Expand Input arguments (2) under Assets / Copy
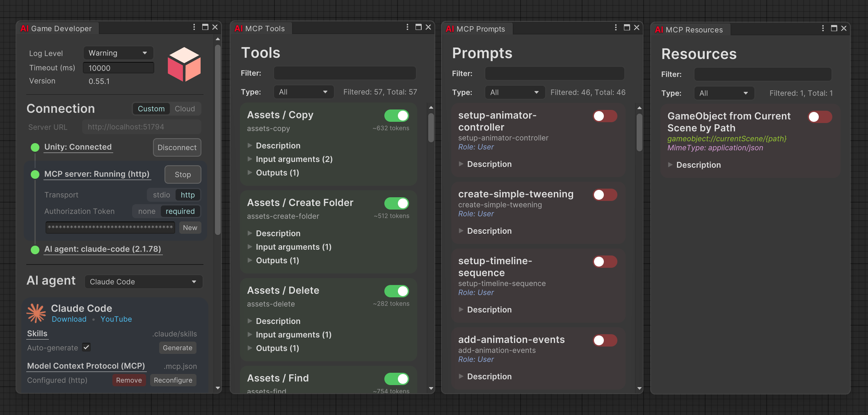 294,159
